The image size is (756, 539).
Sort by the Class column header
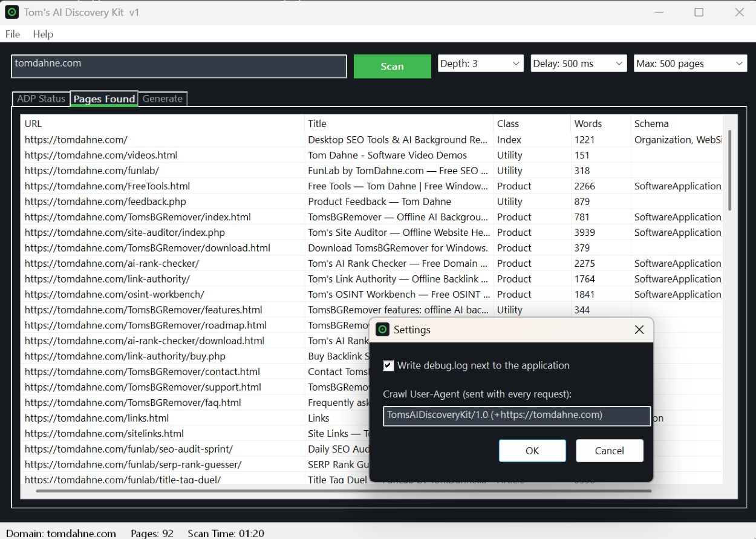(532, 123)
